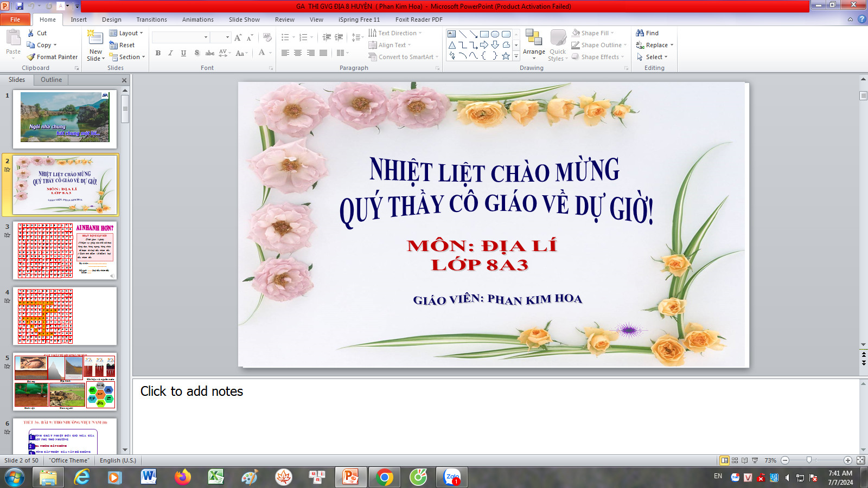Switch to the Animations tab

[x=198, y=20]
